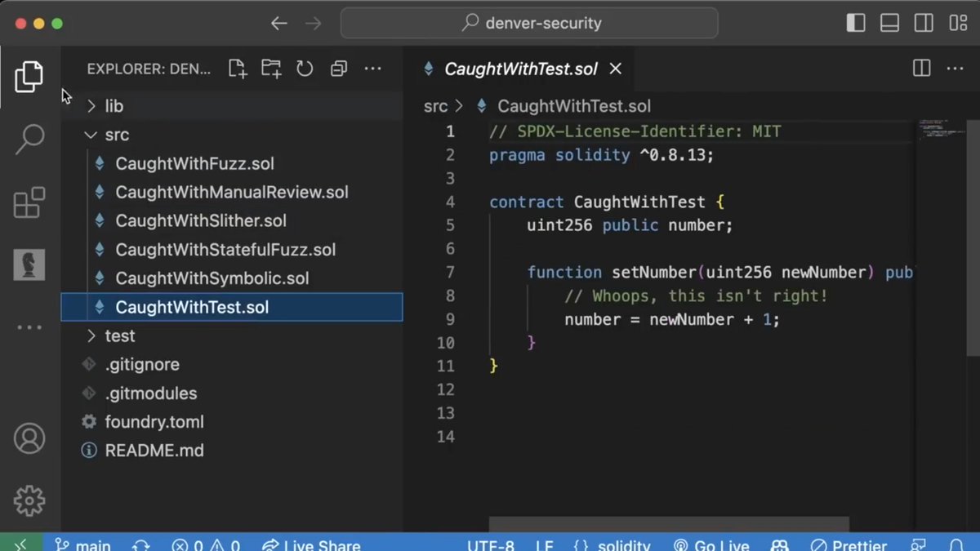Close the CaughtWithTest.sol tab

(616, 69)
